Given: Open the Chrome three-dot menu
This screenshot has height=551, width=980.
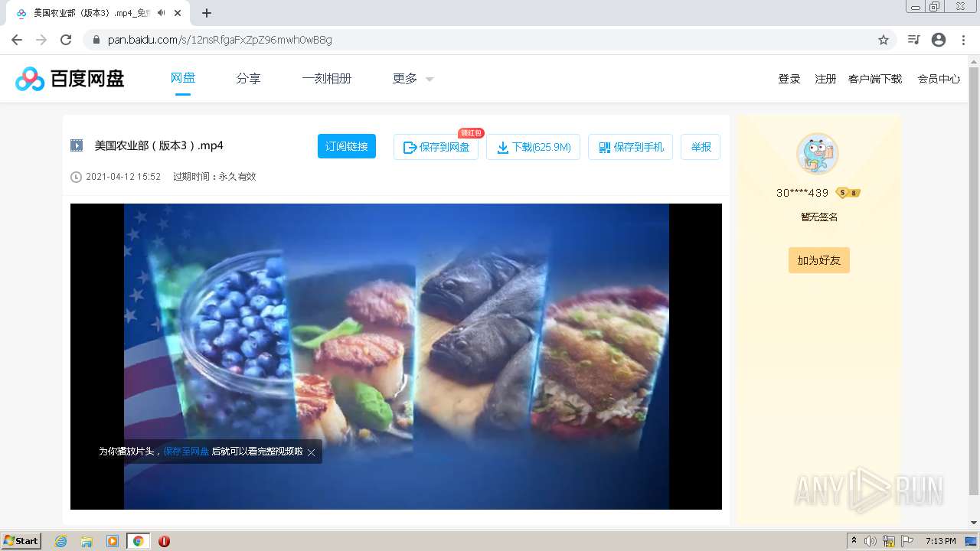Looking at the screenshot, I should (963, 40).
